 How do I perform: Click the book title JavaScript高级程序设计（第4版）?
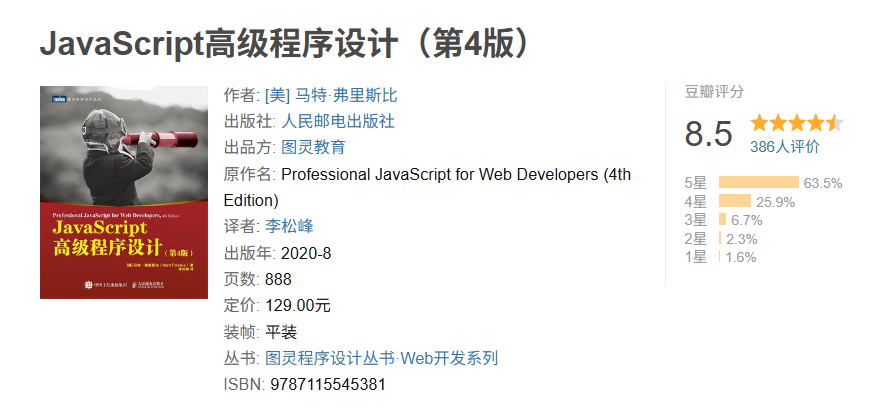285,45
